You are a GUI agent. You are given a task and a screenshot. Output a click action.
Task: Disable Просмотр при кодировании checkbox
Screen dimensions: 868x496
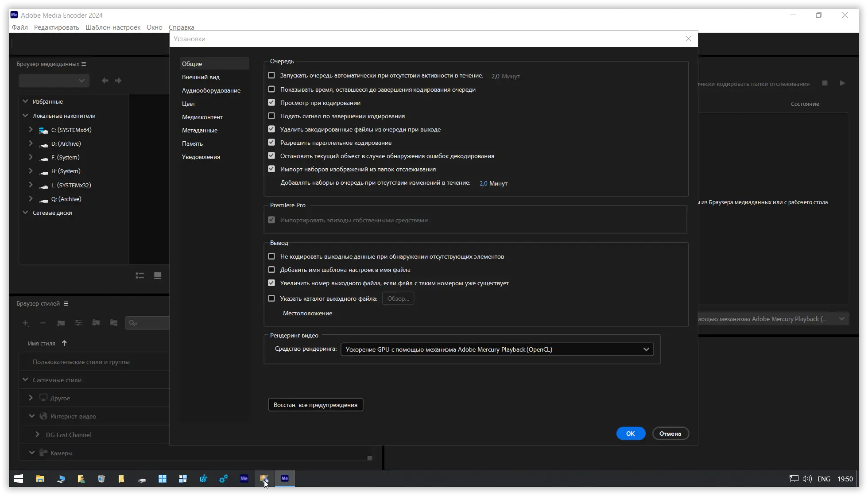(271, 103)
